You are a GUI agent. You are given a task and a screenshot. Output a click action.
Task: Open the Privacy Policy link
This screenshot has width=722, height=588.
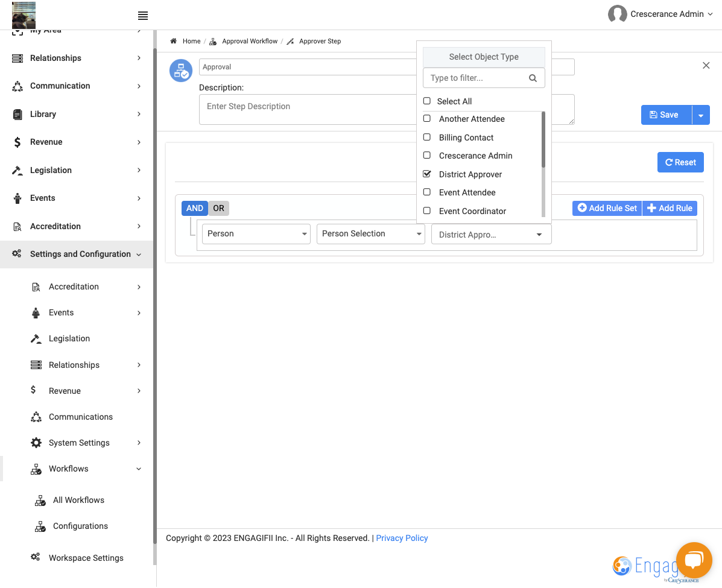(402, 539)
